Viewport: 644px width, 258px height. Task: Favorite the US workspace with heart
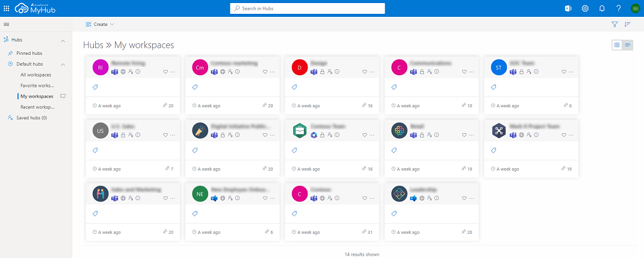(166, 134)
